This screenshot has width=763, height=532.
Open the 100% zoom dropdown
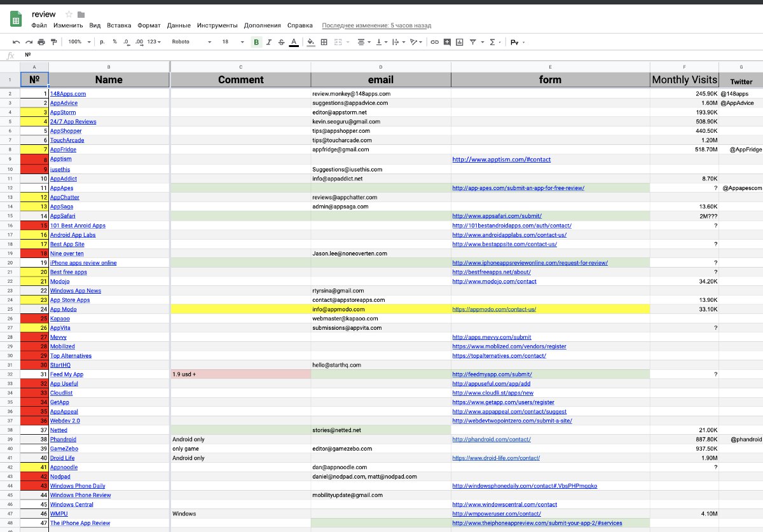click(x=79, y=42)
